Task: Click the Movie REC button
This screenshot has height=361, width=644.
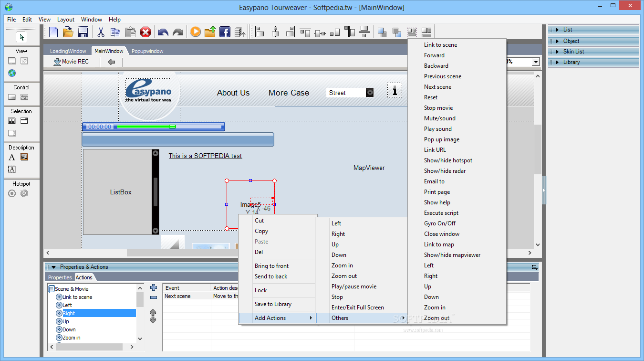Action: tap(71, 62)
